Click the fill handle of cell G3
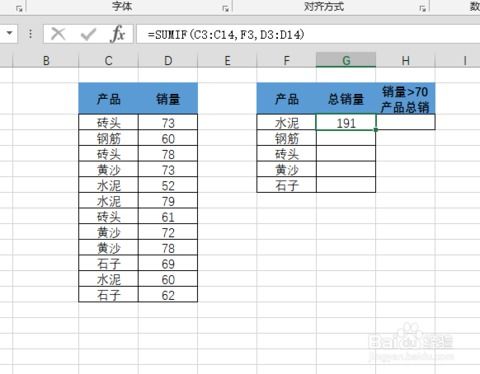 [x=376, y=130]
